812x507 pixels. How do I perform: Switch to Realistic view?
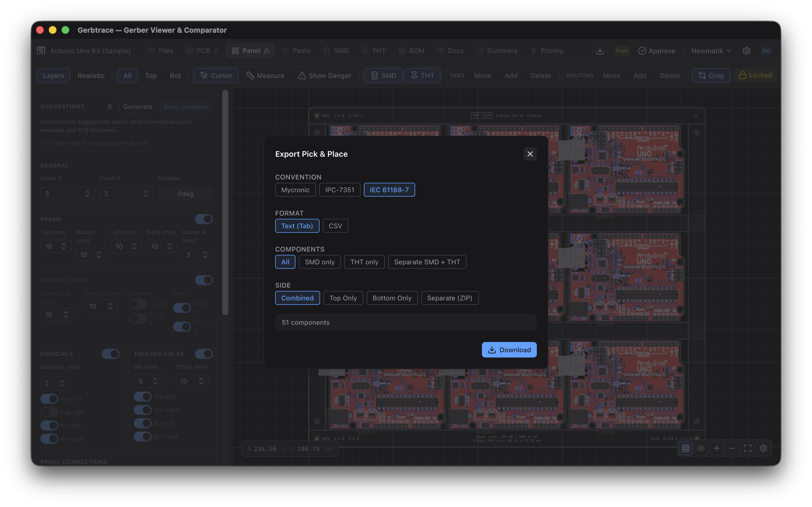pos(91,75)
